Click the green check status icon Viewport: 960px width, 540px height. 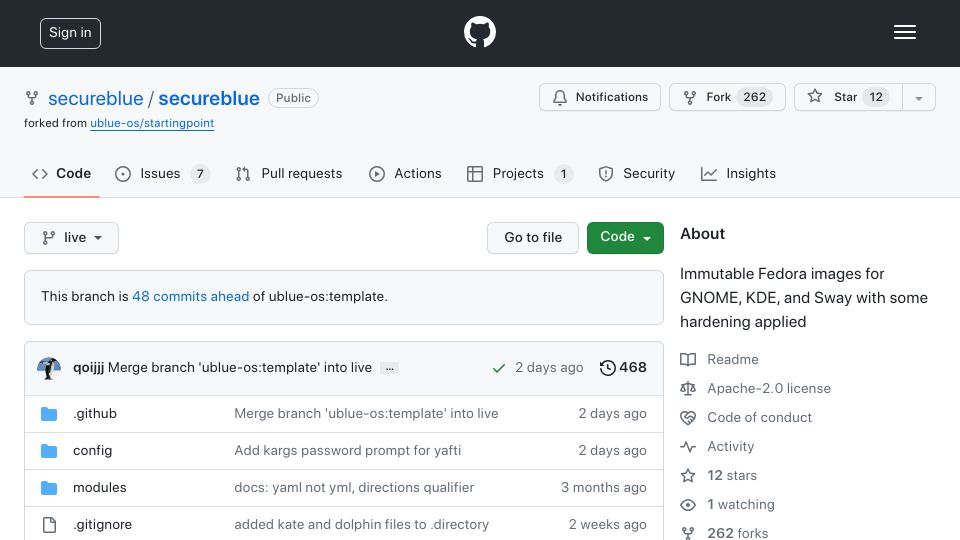pos(499,368)
